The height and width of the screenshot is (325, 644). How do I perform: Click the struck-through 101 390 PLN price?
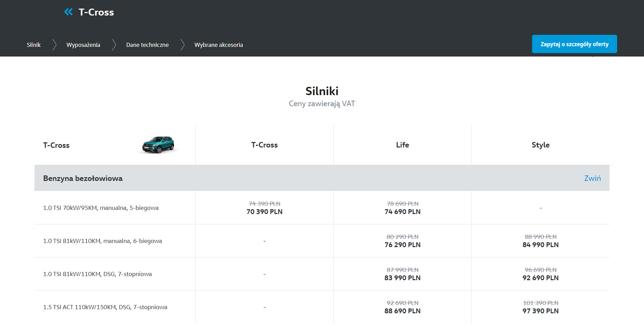(541, 303)
